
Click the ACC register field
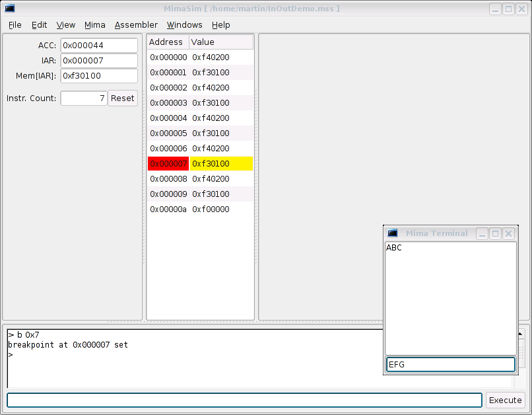pyautogui.click(x=99, y=45)
